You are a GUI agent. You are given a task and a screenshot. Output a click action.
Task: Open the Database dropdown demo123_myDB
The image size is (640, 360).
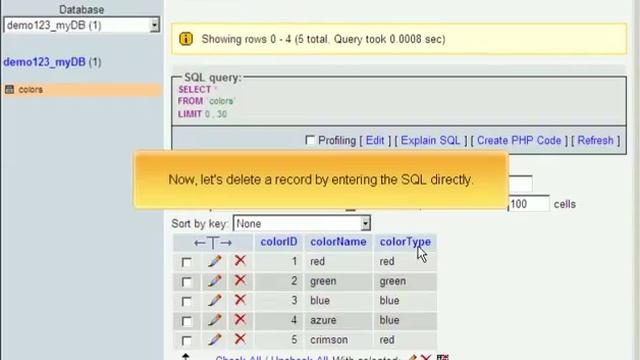[x=81, y=25]
